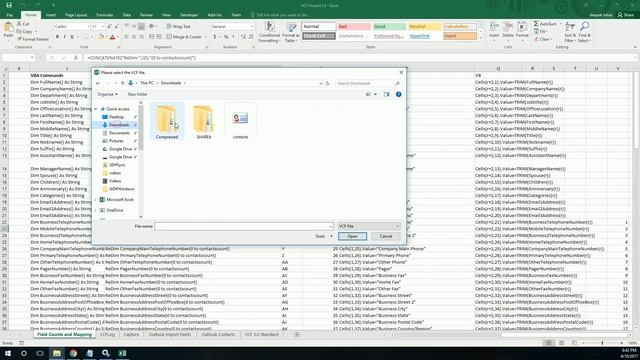Click the Windows Start button

click(8, 353)
